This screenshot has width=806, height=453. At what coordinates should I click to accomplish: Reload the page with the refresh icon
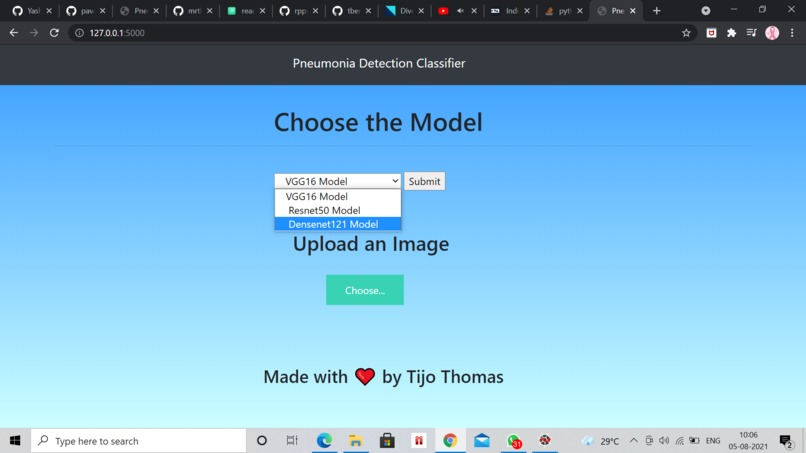[54, 33]
